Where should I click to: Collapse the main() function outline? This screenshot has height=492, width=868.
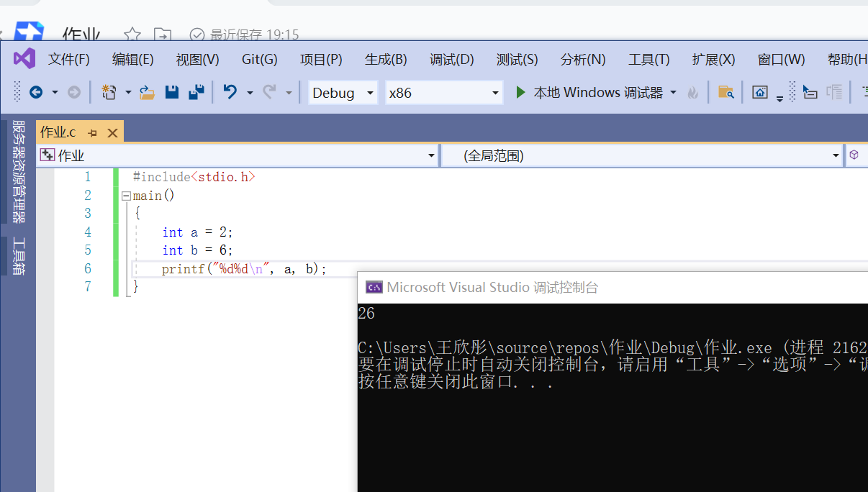click(127, 196)
